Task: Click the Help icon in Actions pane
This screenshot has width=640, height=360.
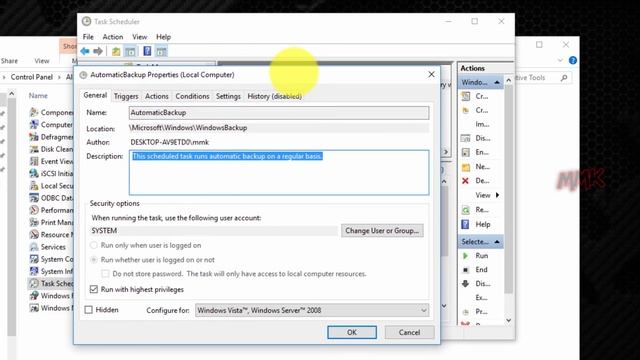Action: pos(465,224)
